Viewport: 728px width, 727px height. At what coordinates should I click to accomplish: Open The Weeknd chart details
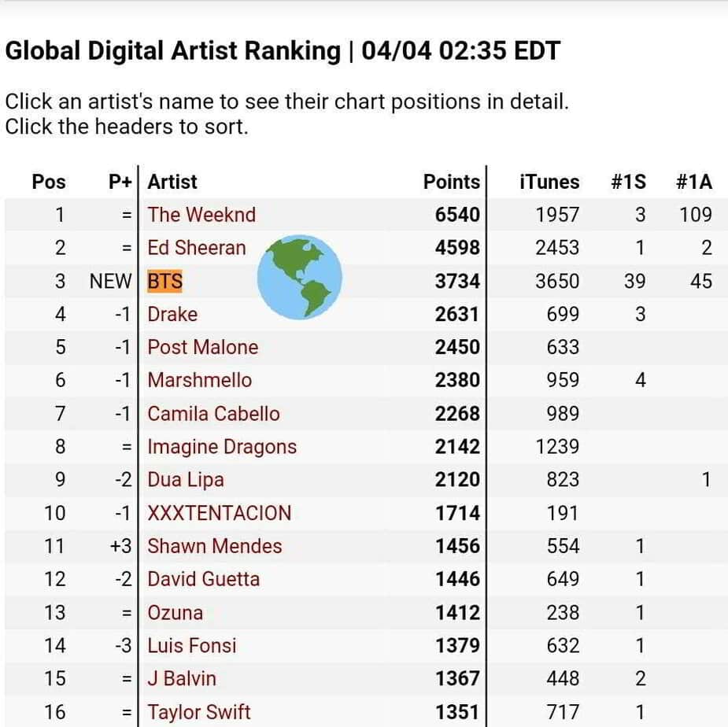201,215
